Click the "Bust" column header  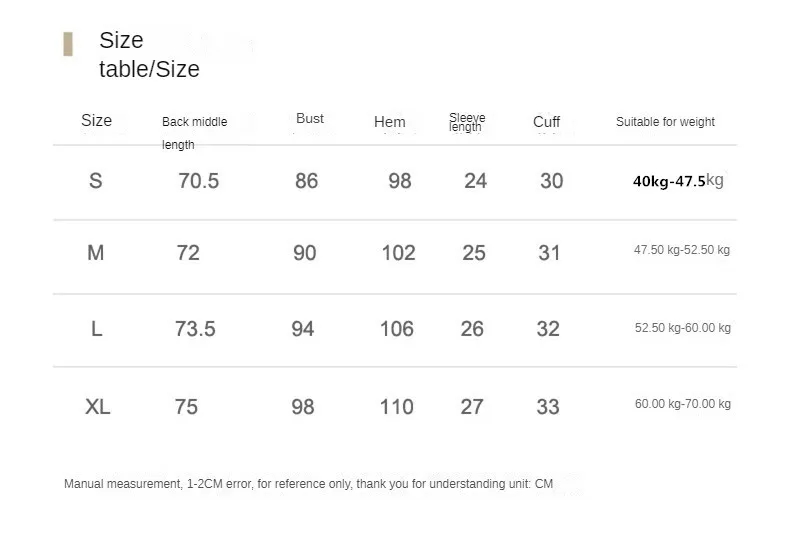310,119
